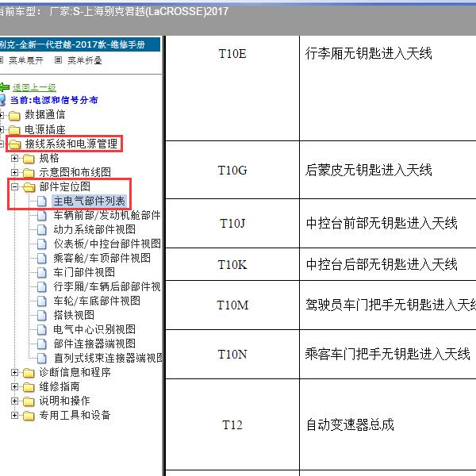The image size is (476, 476).
Task: Click the 菜单展开 button
Action: (x=26, y=60)
